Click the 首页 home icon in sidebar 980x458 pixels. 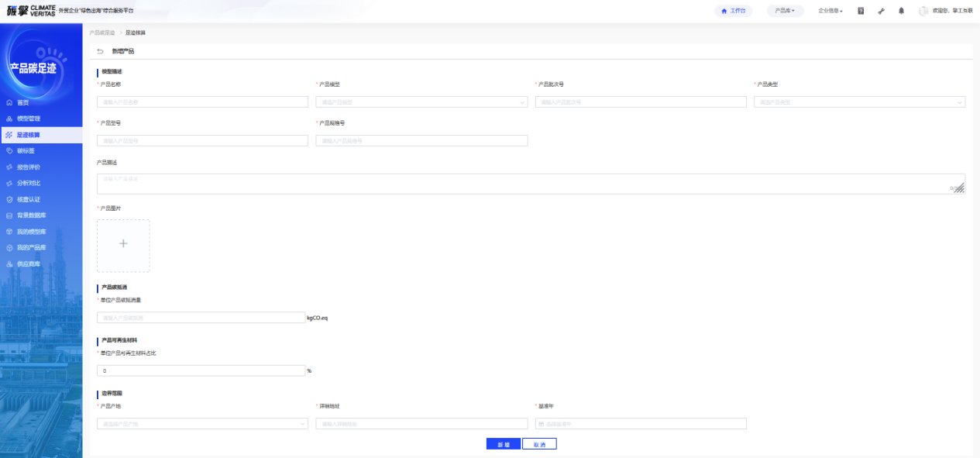click(x=9, y=102)
